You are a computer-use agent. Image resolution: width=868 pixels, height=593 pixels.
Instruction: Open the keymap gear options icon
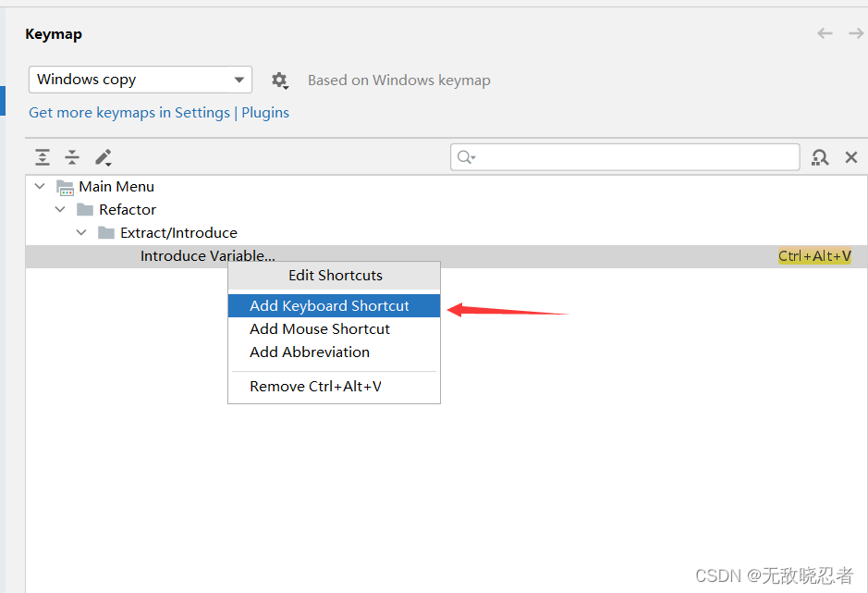279,80
